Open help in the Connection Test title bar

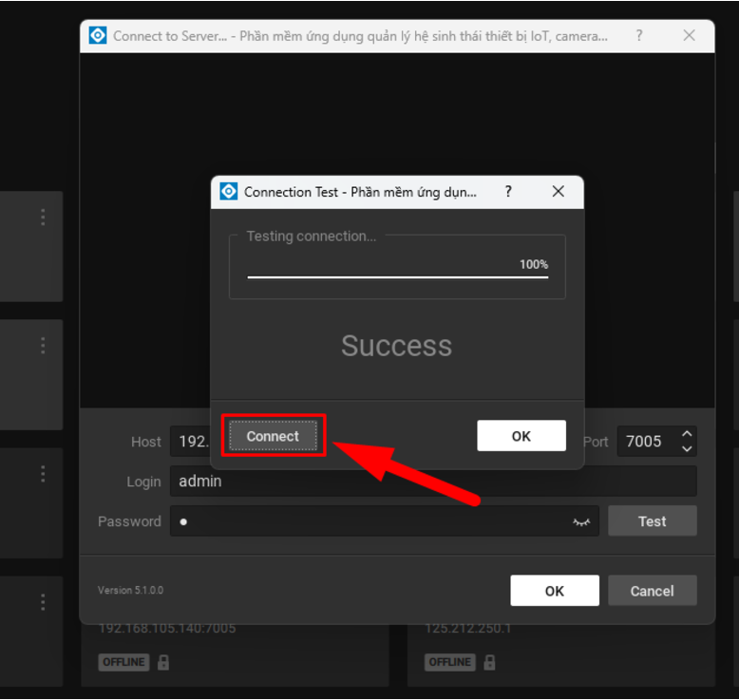coord(508,192)
